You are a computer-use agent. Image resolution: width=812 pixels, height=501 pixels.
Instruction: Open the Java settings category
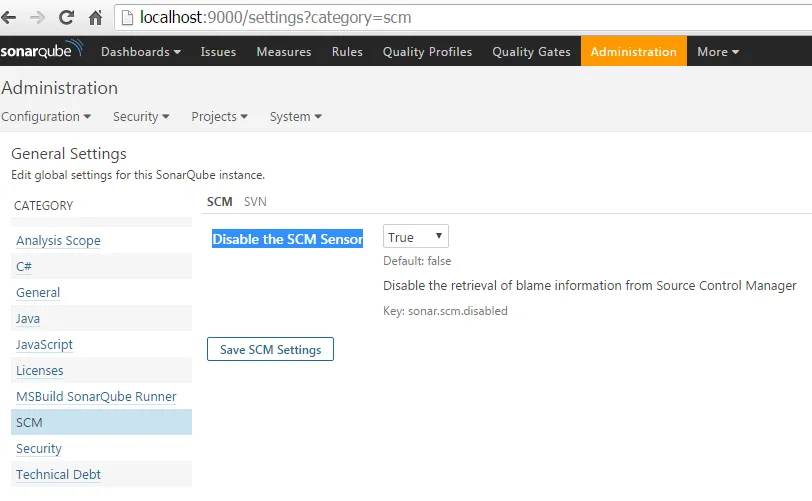[28, 318]
